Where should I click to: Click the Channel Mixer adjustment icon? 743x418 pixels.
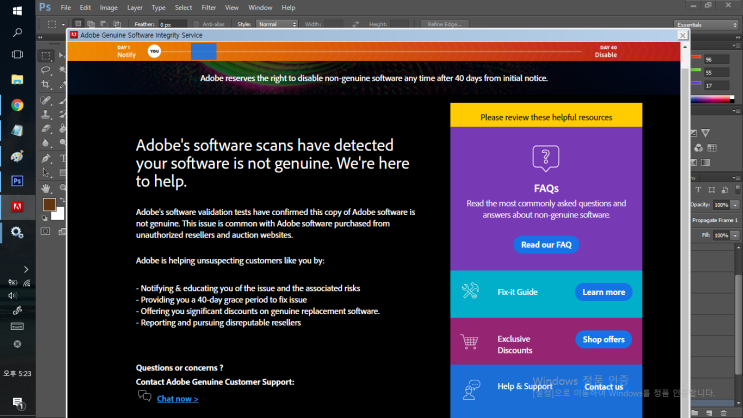tap(698, 148)
